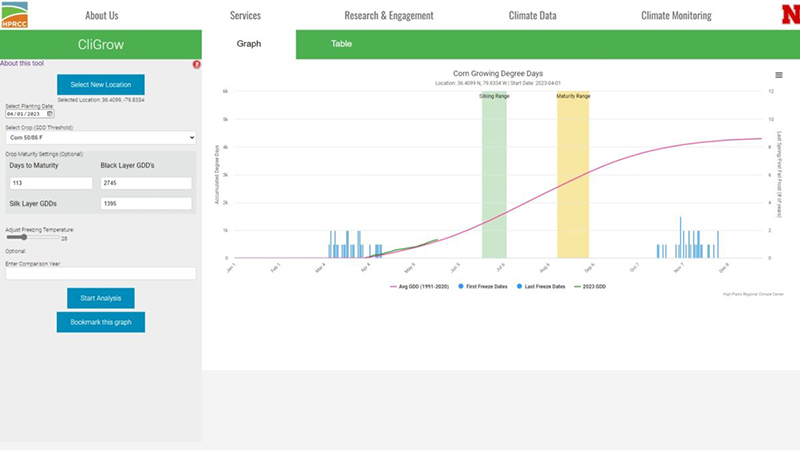Screen dimensions: 800x450
Task: Toggle First Freeze Dates legend series
Action: 489,286
